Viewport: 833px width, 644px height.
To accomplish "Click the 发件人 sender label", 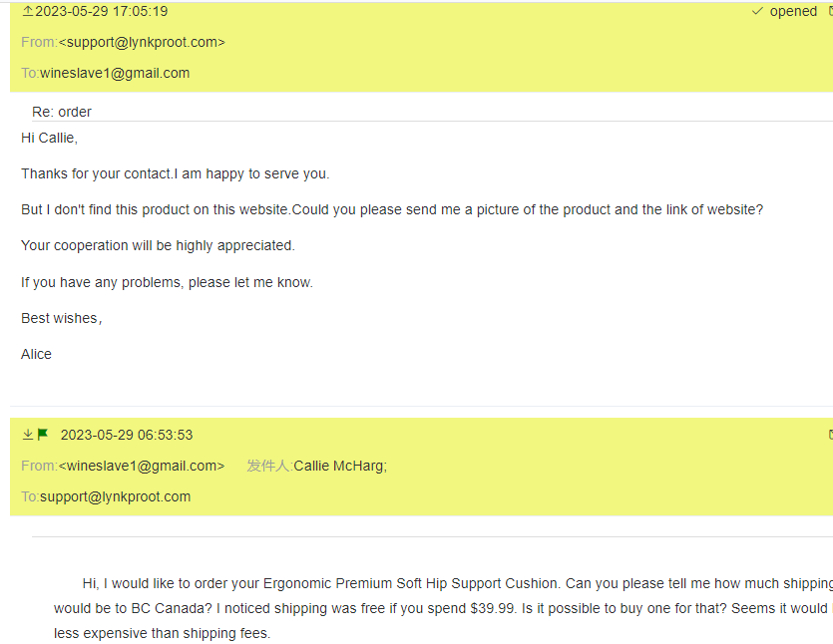I will point(268,466).
